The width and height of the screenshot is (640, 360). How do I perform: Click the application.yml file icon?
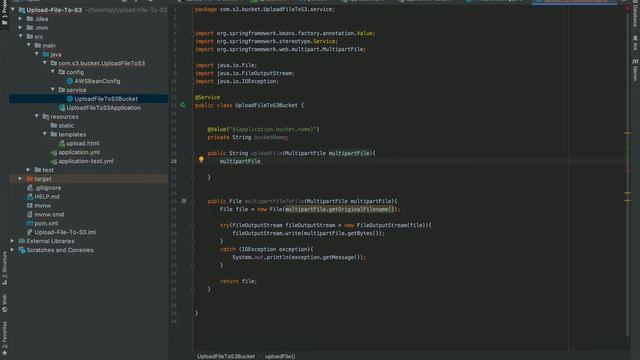(53, 152)
